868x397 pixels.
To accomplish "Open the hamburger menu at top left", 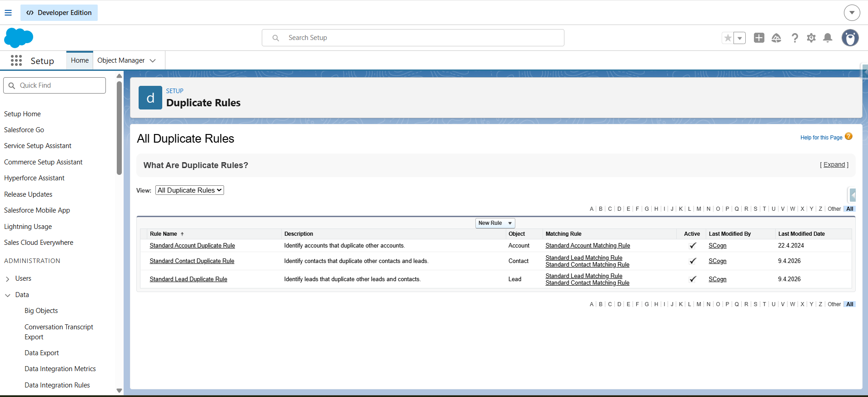I will pyautogui.click(x=8, y=13).
